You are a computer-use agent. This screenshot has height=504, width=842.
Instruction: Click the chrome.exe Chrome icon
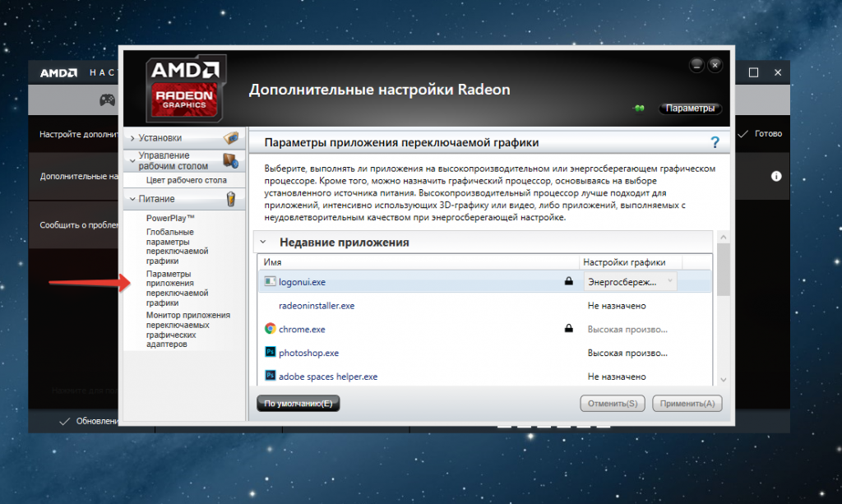click(270, 329)
